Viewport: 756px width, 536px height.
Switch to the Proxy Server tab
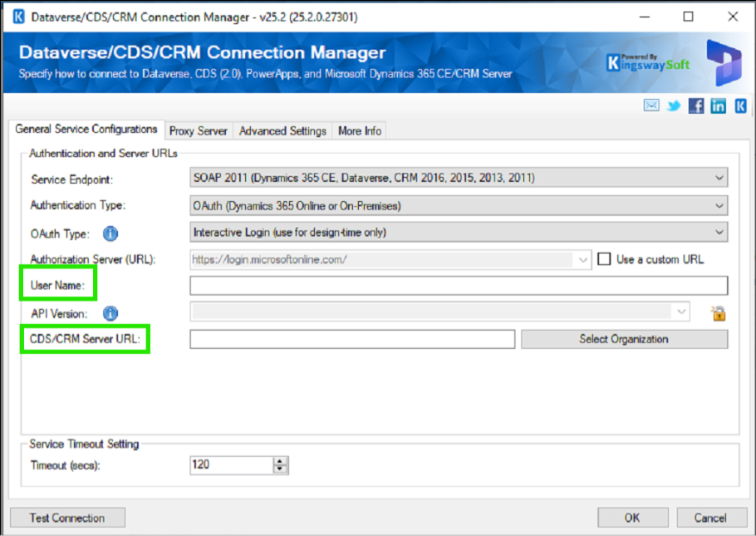pos(199,131)
